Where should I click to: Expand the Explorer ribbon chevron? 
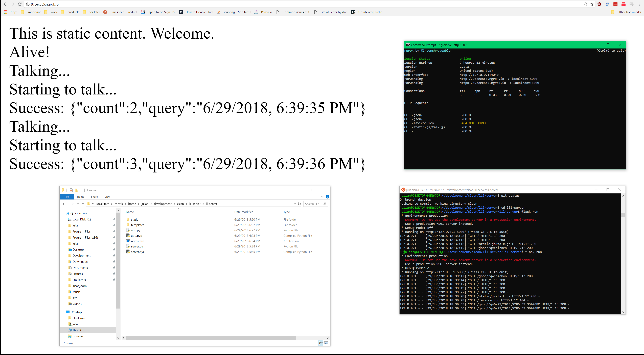[322, 197]
